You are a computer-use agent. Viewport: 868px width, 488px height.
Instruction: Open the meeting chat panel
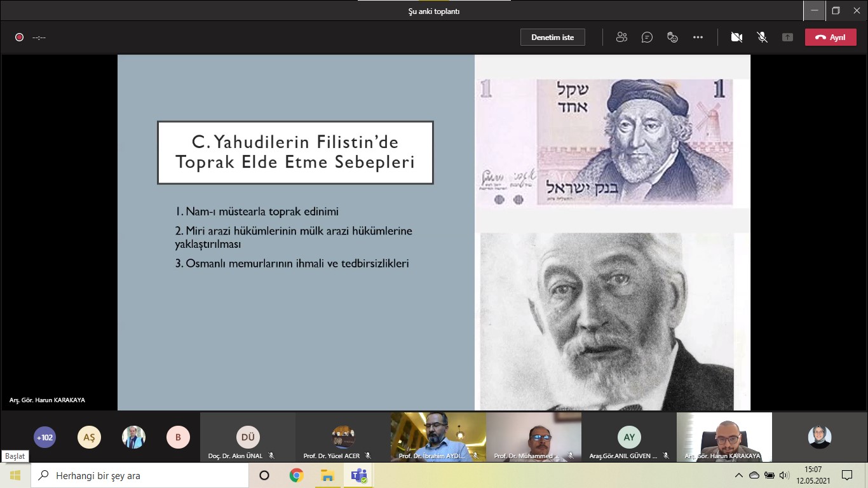pos(647,37)
